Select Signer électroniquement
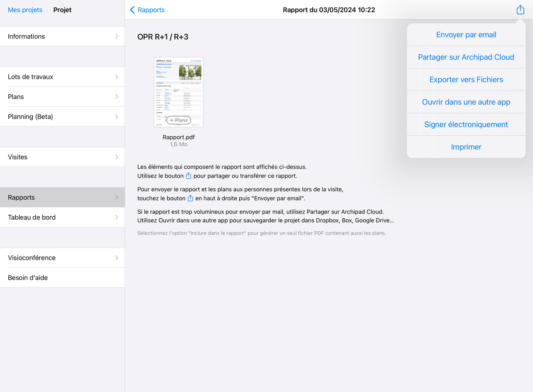 [466, 124]
